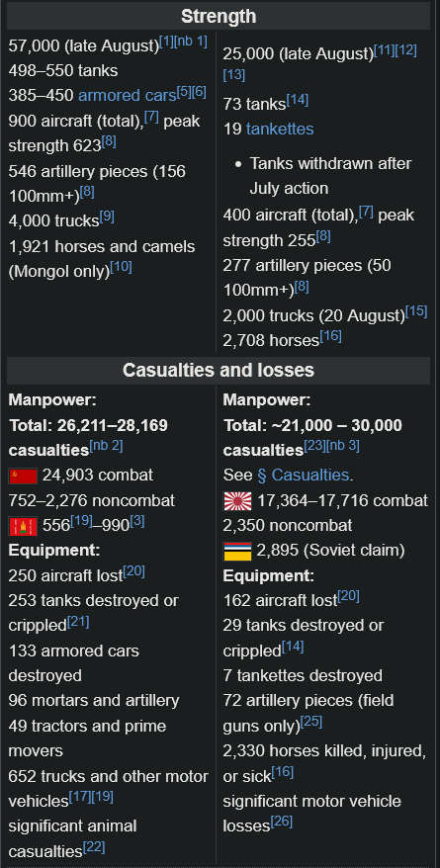Click the Japanese rising sun flag icon
This screenshot has height=868, width=440.
[237, 501]
